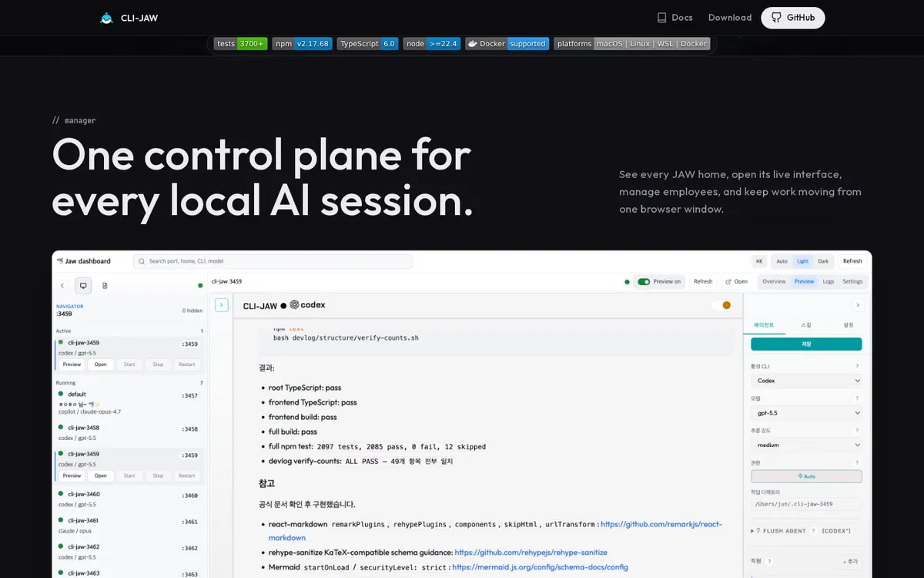This screenshot has width=924, height=578.
Task: Select the cli-jaw-3460 session row
Action: click(129, 499)
